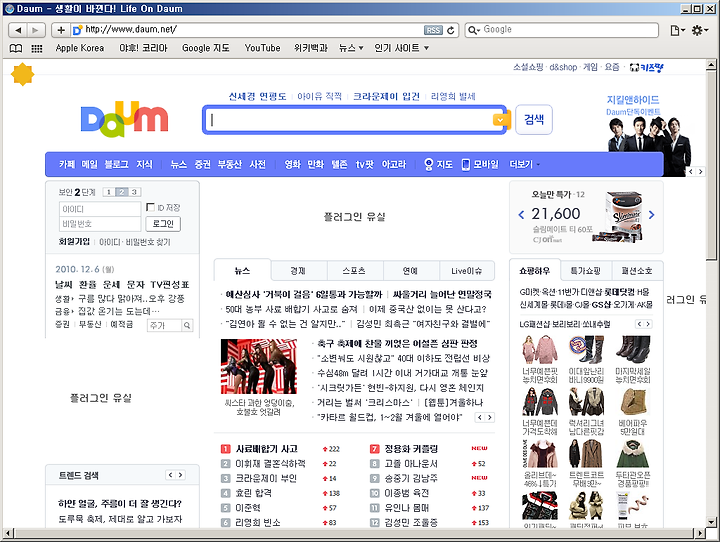This screenshot has height=542, width=720.
Task: Check the ID 저장 checkbox
Action: 150,207
